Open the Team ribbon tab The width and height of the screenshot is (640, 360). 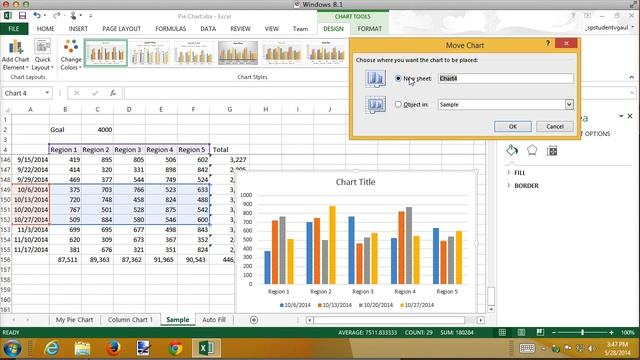click(x=300, y=29)
